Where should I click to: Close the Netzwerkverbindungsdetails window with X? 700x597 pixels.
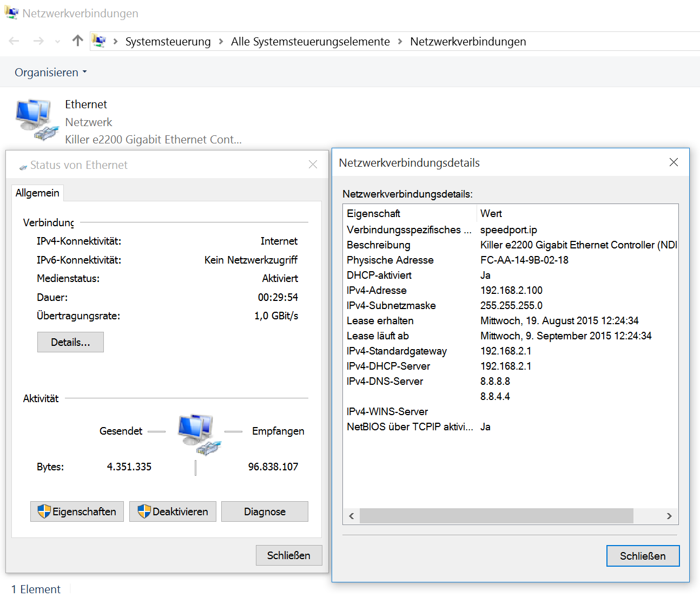point(673,162)
